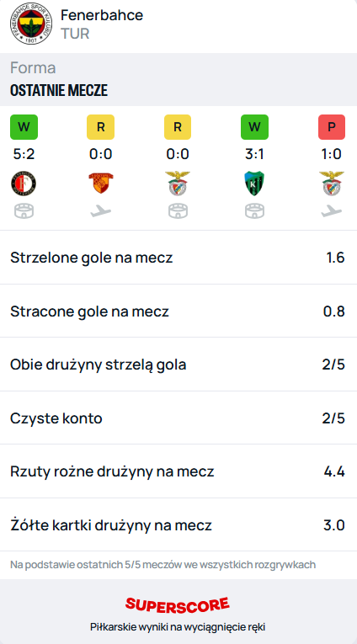Click the yellow R badge above Goztepe

[101, 127]
